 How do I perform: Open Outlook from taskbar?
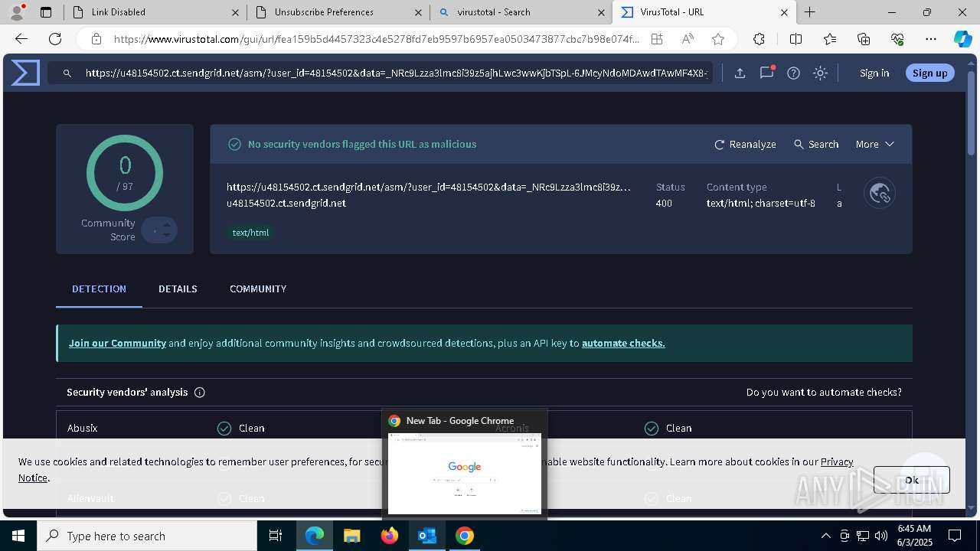[x=426, y=536]
